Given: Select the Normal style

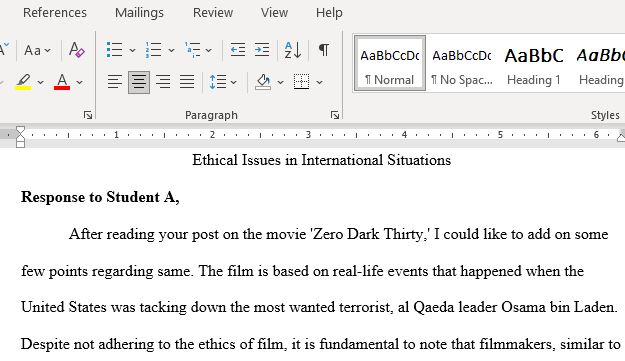Looking at the screenshot, I should coord(390,64).
